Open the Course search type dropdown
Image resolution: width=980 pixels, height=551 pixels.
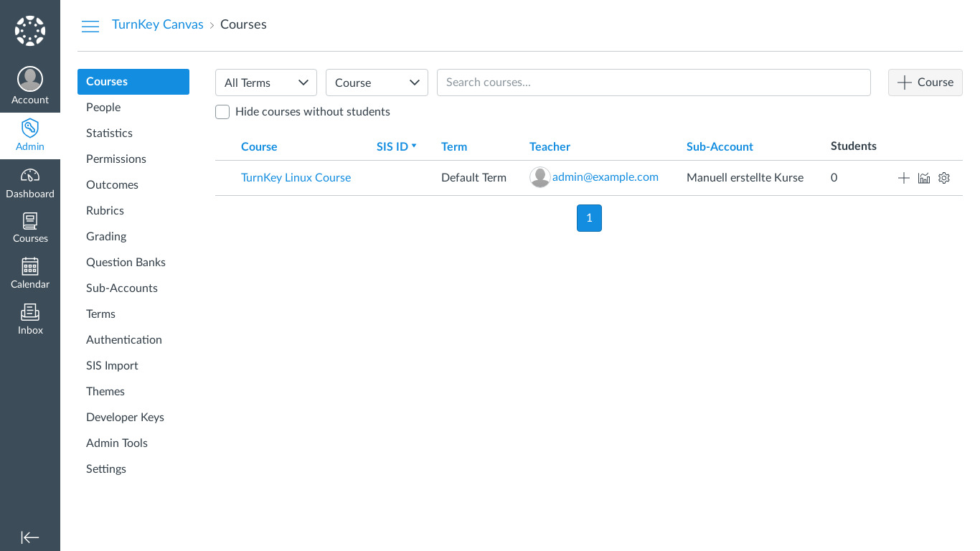[x=377, y=83]
